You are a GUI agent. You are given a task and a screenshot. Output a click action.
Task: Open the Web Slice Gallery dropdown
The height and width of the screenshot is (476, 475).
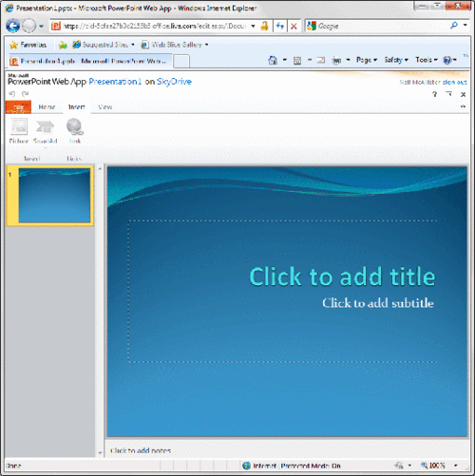click(206, 45)
